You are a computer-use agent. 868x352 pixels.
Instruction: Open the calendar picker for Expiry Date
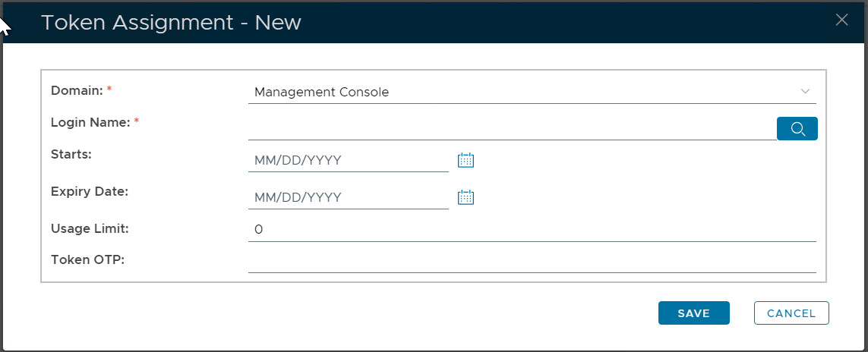[466, 197]
